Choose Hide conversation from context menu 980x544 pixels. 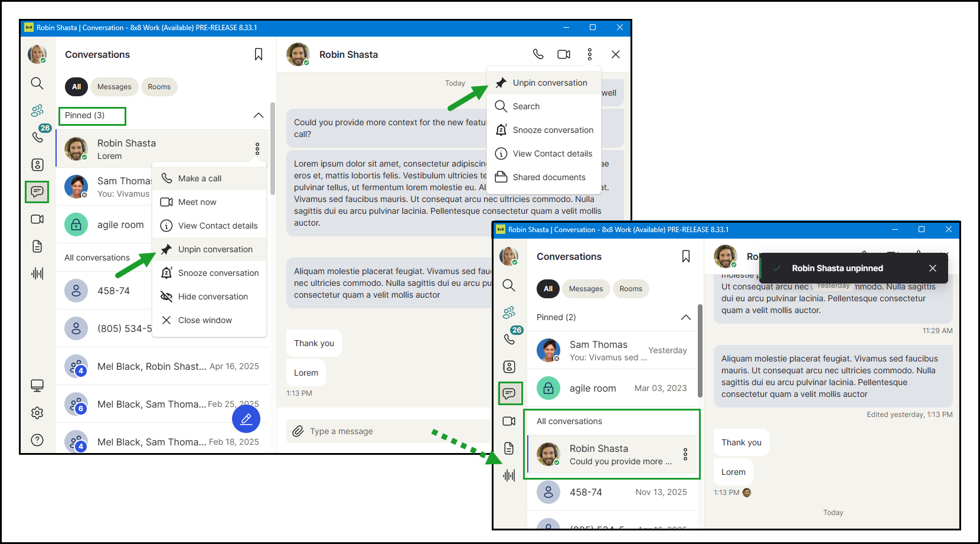[x=210, y=297]
